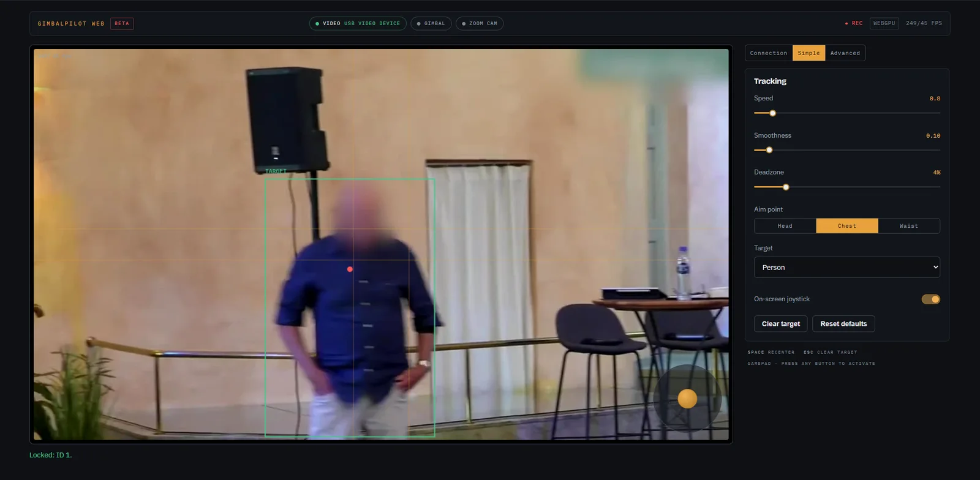Switch to the Simple tab
The height and width of the screenshot is (480, 980).
click(809, 53)
